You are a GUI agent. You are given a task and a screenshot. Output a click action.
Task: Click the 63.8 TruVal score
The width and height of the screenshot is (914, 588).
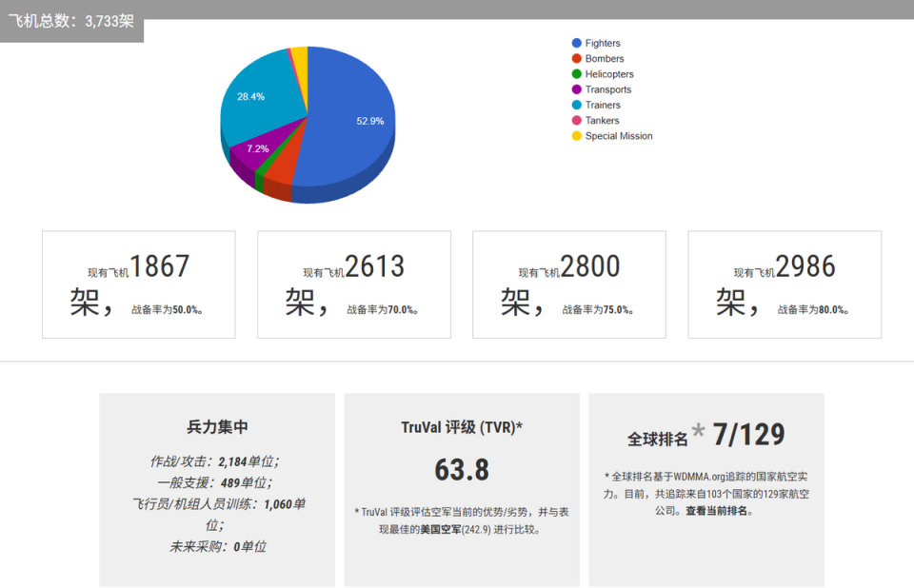(x=462, y=470)
